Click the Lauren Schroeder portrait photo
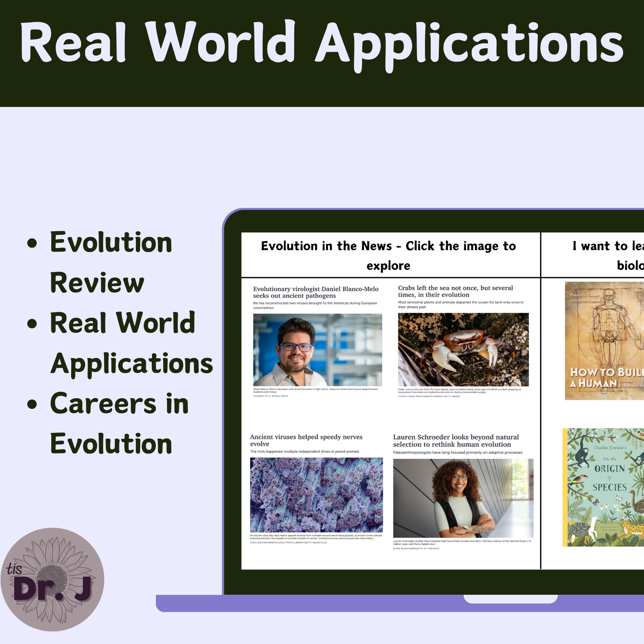This screenshot has height=644, width=644. click(x=463, y=498)
